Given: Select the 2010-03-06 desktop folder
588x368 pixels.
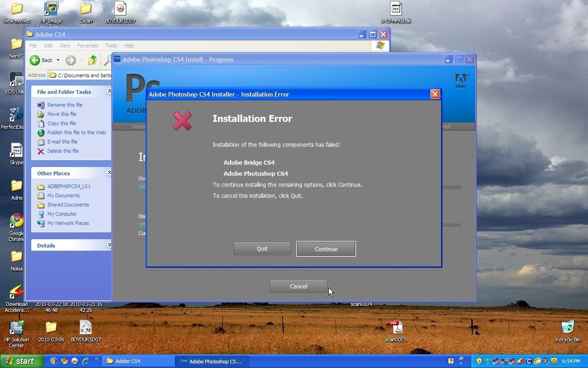Looking at the screenshot, I should tap(51, 331).
